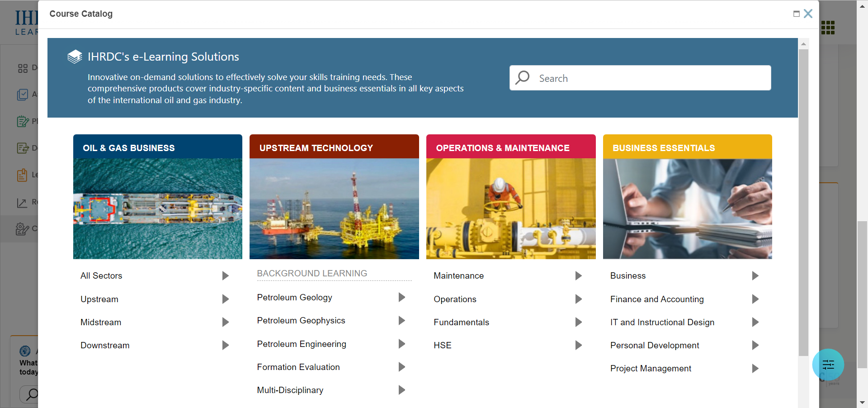The width and height of the screenshot is (868, 408).
Task: Select the Personal Development link
Action: point(655,345)
